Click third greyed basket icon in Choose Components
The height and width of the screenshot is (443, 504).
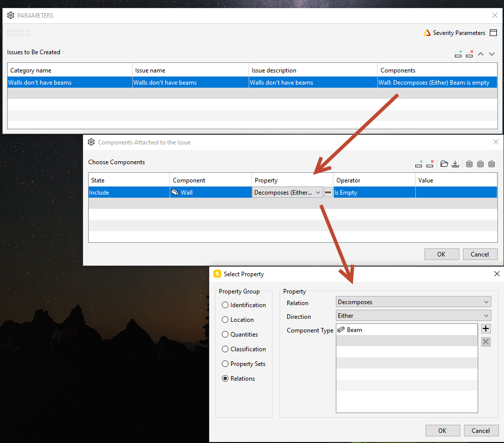(x=491, y=164)
